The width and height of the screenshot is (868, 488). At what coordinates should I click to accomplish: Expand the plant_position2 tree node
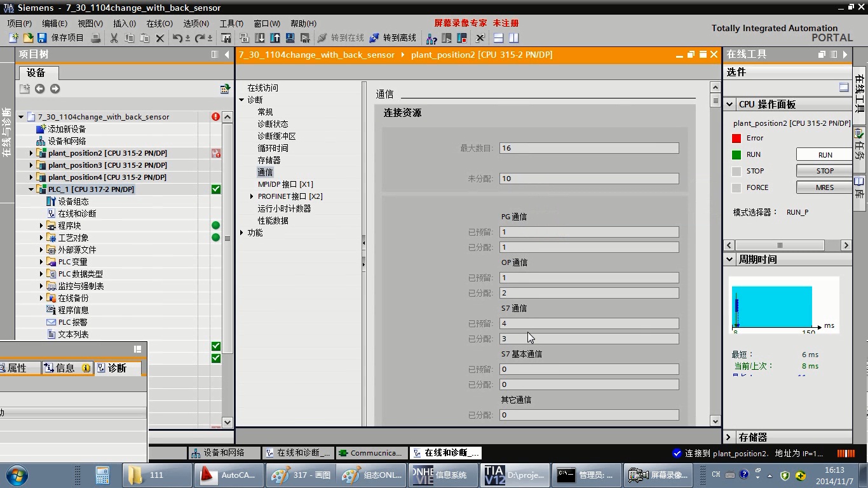(x=31, y=153)
